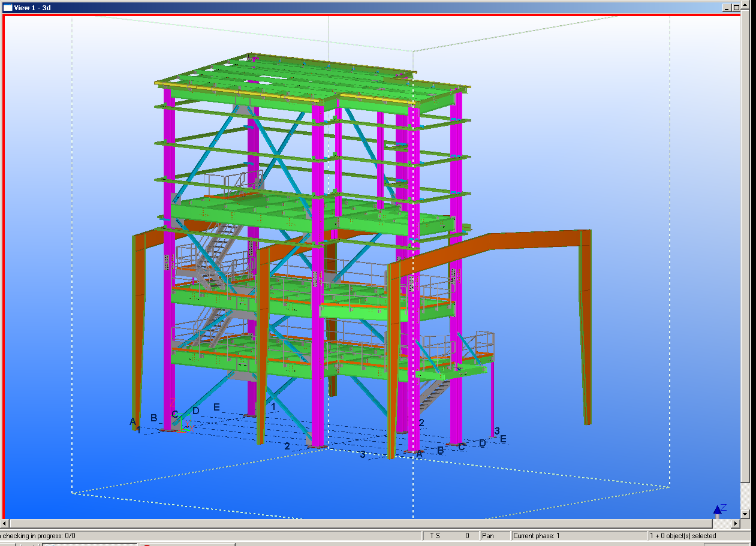This screenshot has height=546, width=756.
Task: Minimize the View 1 - 3d window
Action: [727, 7]
